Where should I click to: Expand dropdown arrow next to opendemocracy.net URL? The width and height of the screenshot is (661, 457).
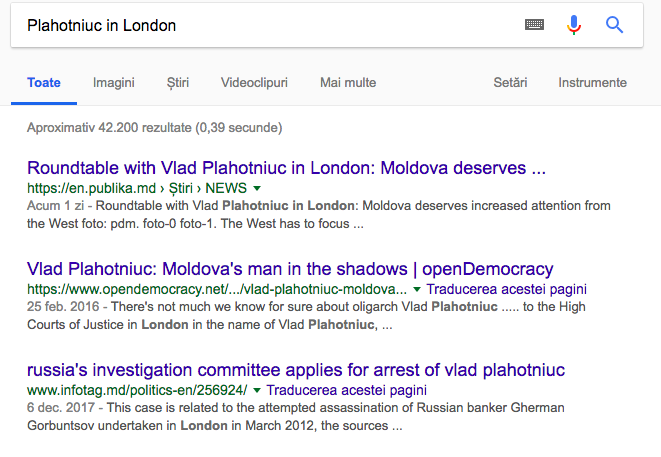(x=416, y=289)
